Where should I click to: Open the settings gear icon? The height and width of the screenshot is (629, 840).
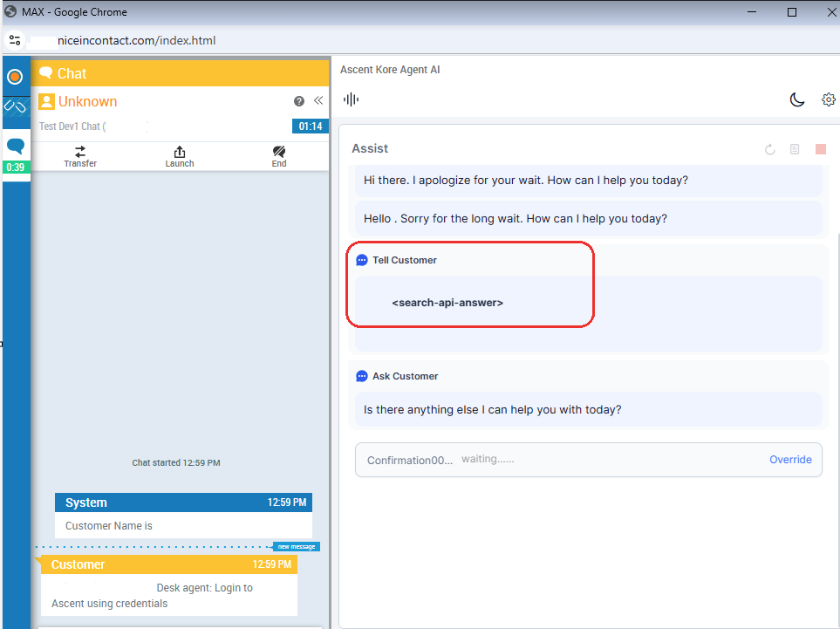click(828, 99)
